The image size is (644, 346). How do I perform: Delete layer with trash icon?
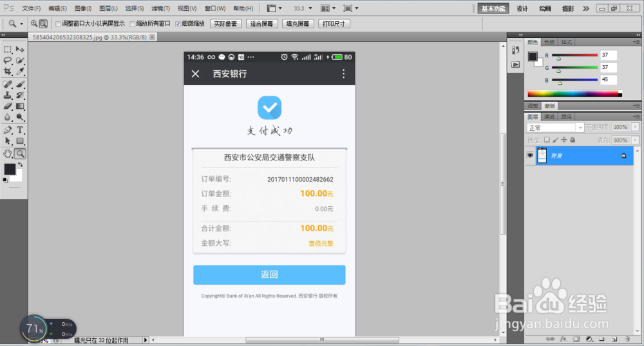pos(627,339)
